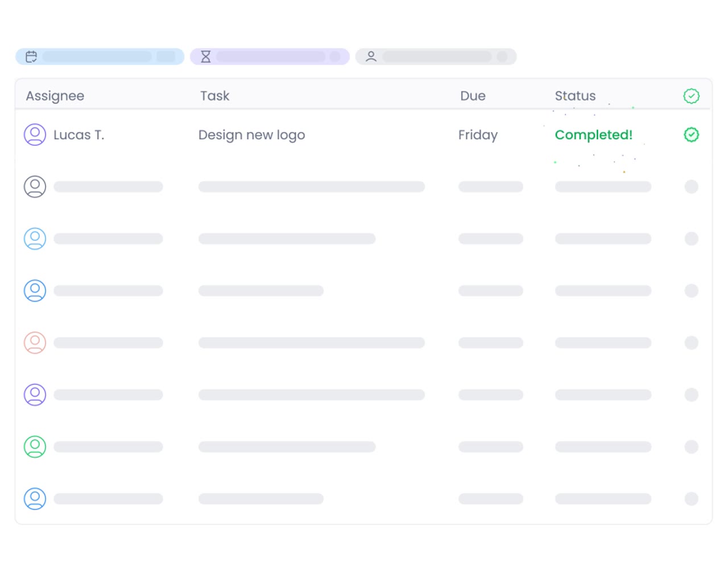Open the Design new logo task
The width and height of the screenshot is (728, 570).
(x=252, y=135)
